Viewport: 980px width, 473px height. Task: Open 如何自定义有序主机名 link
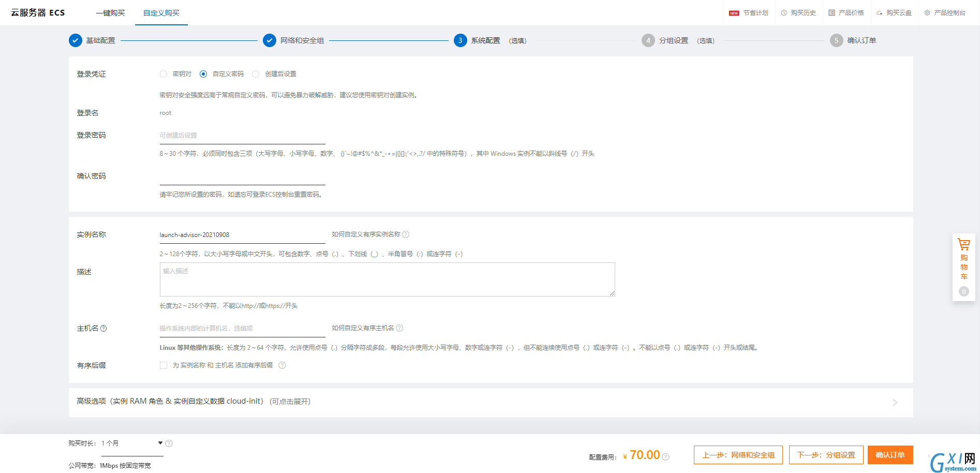coord(363,328)
